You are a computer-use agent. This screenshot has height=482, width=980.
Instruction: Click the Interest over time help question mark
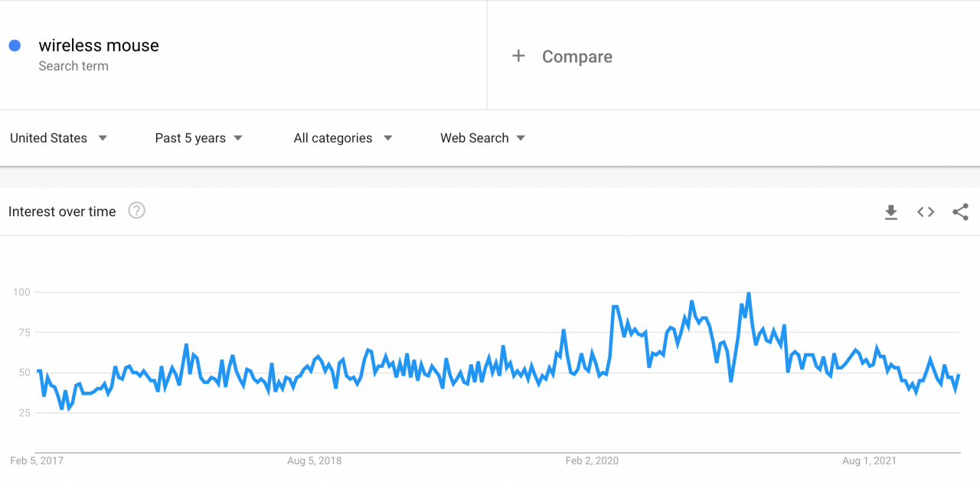136,211
